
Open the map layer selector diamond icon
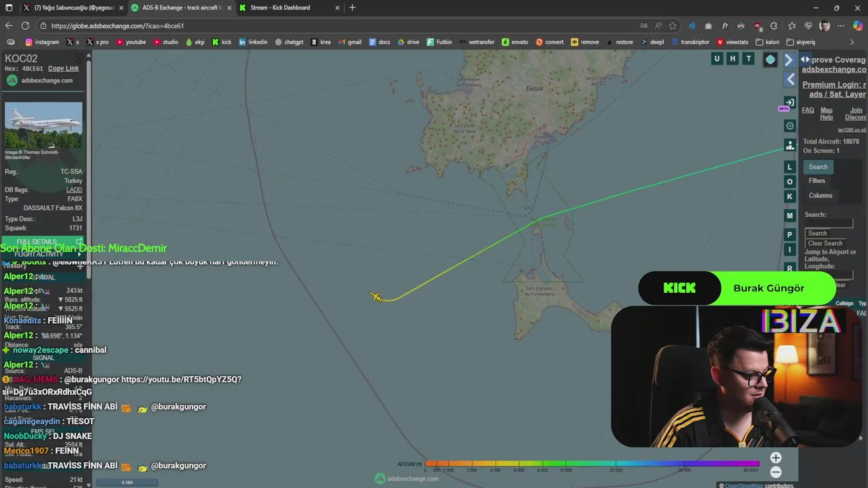point(770,60)
